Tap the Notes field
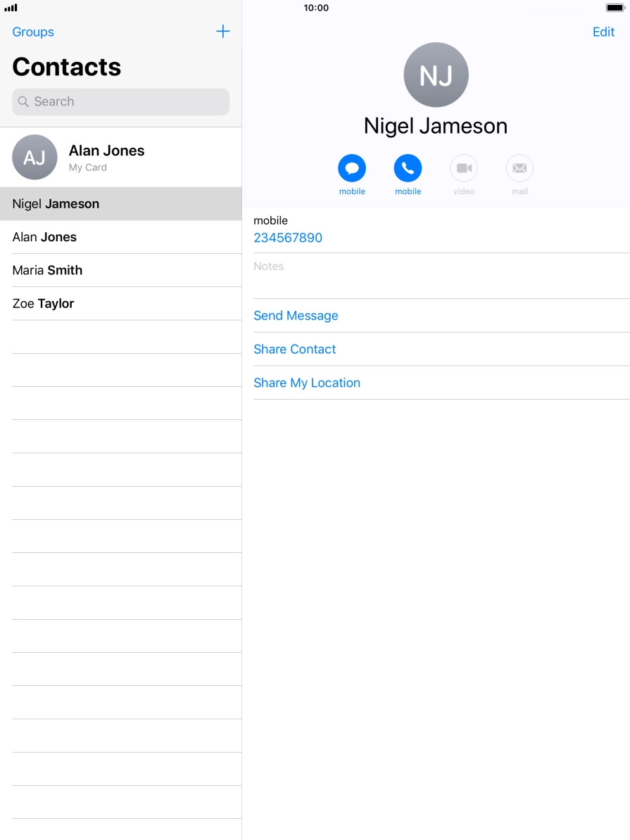Screen dimensions: 630x840 pyautogui.click(x=436, y=275)
